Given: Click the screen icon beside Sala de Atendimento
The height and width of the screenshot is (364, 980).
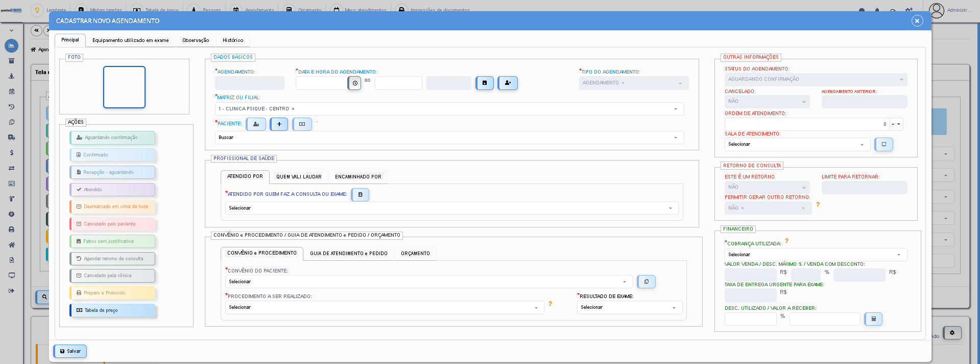Looking at the screenshot, I should click(x=883, y=144).
